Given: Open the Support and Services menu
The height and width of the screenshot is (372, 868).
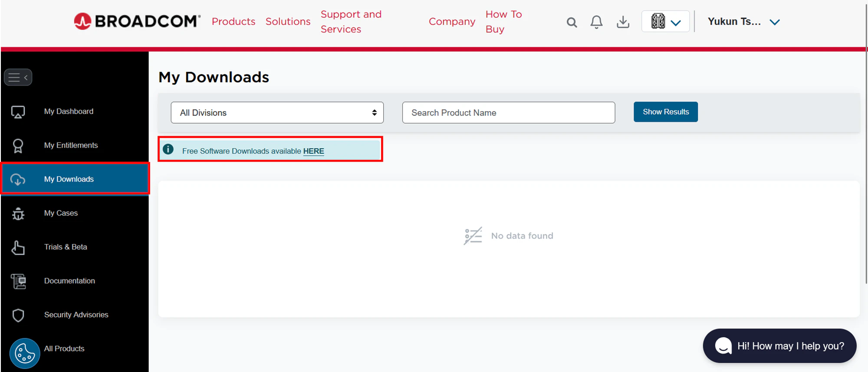Looking at the screenshot, I should coord(351,22).
